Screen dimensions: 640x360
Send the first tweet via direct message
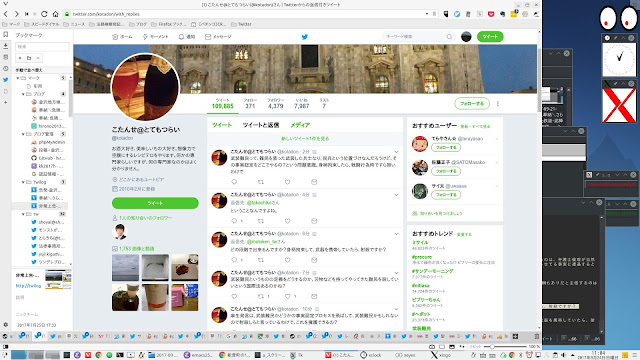click(x=314, y=182)
